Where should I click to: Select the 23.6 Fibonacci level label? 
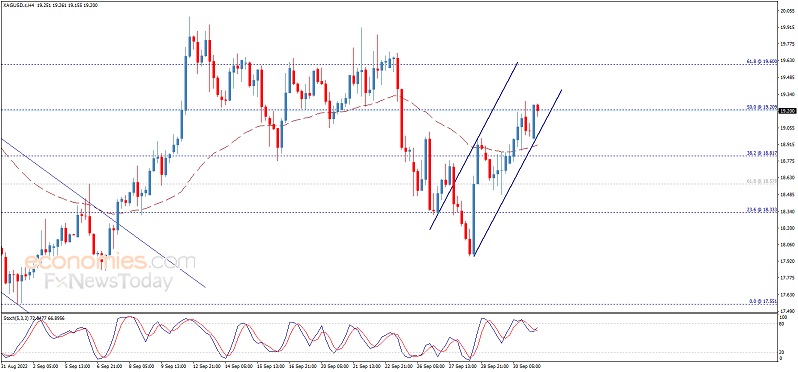[761, 209]
